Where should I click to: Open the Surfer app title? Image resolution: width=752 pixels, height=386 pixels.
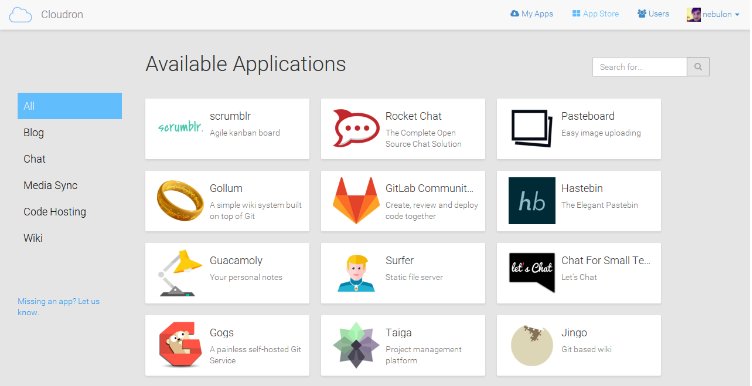pos(400,260)
